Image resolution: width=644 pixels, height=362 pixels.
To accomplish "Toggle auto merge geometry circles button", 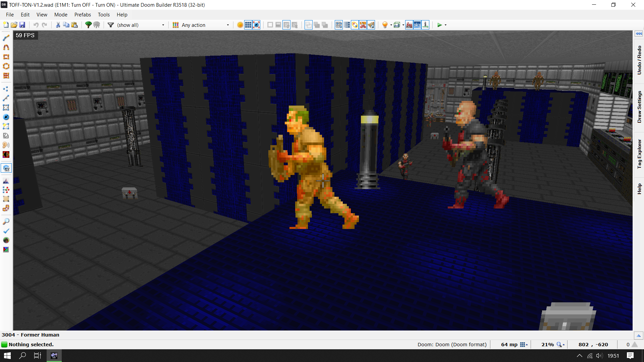I will click(355, 25).
